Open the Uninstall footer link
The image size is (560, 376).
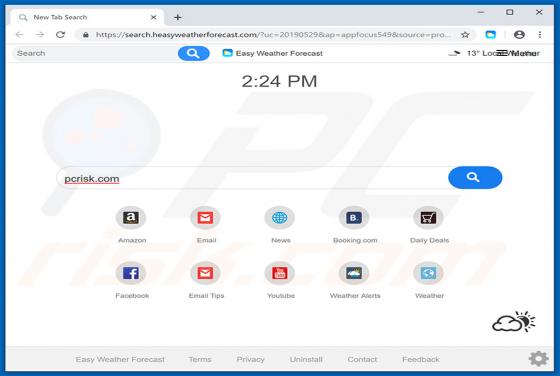306,360
